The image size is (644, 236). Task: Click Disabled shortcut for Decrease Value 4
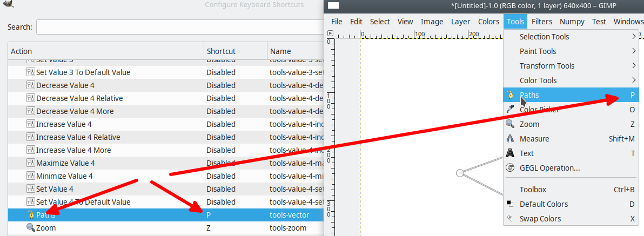click(x=221, y=85)
